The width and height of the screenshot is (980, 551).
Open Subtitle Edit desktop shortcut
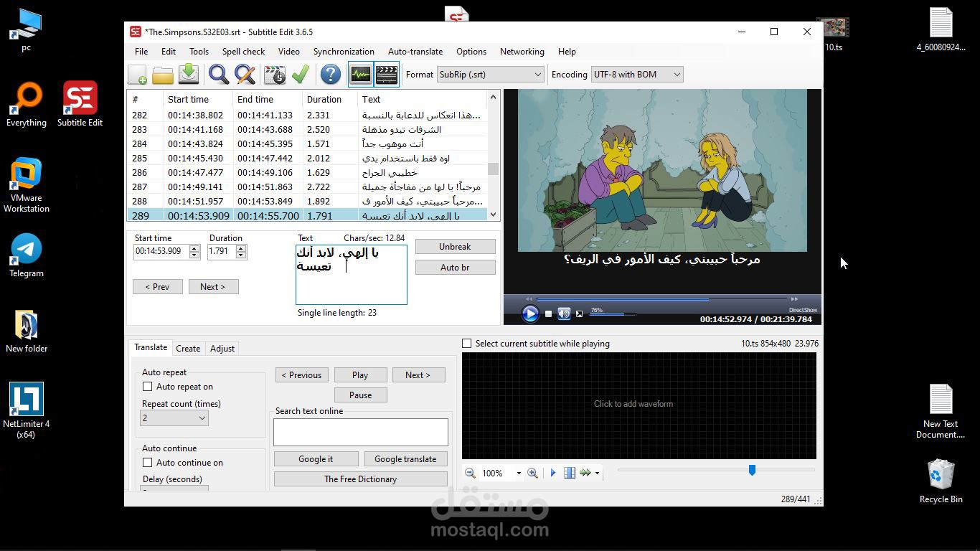80,104
